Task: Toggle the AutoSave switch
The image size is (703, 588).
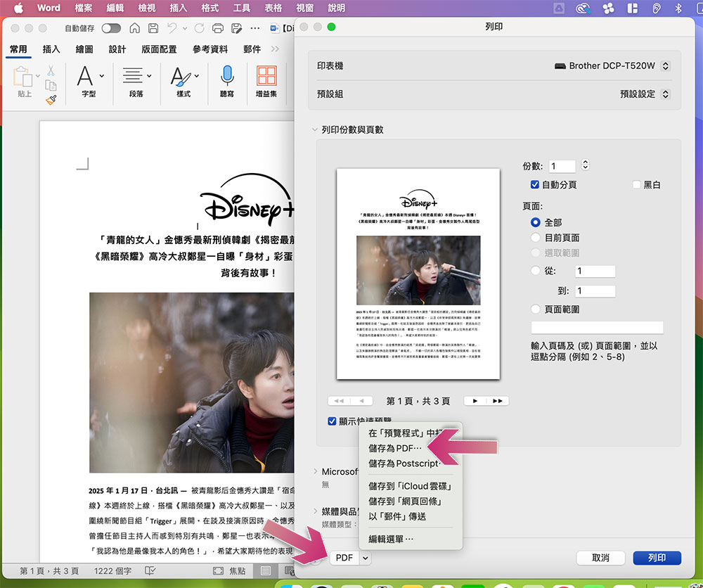Action: coord(111,28)
